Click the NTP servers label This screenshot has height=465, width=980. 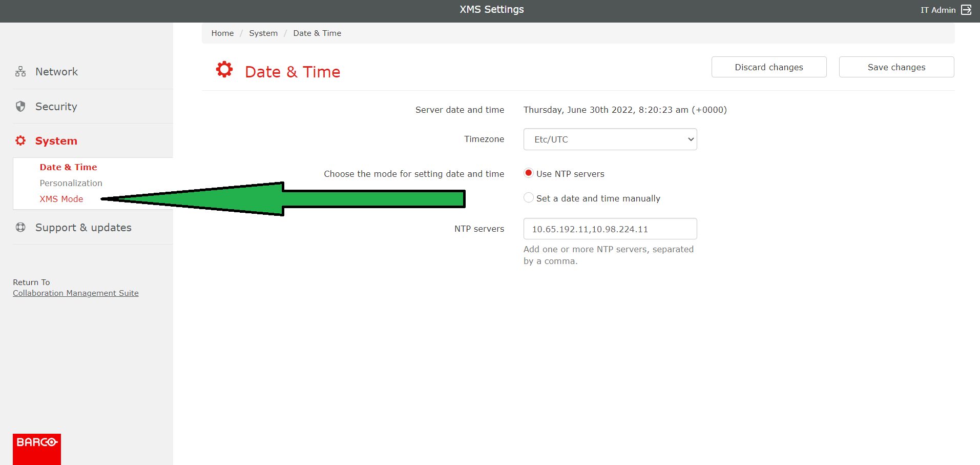(x=479, y=229)
